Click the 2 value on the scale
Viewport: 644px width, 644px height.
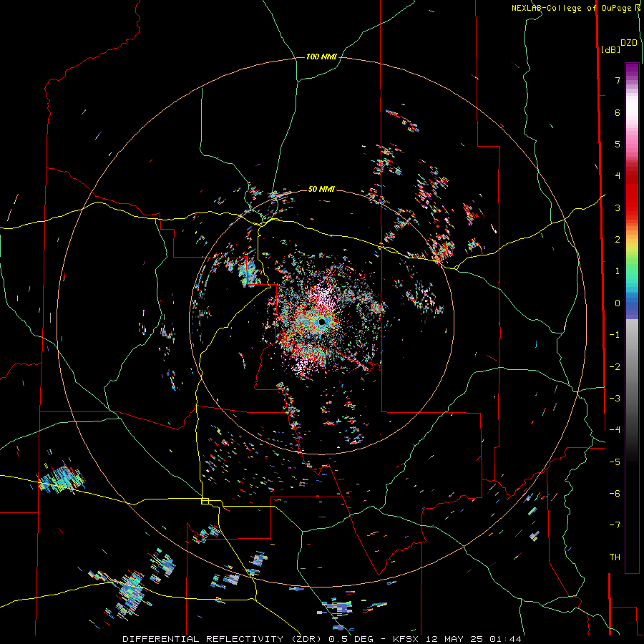point(618,240)
